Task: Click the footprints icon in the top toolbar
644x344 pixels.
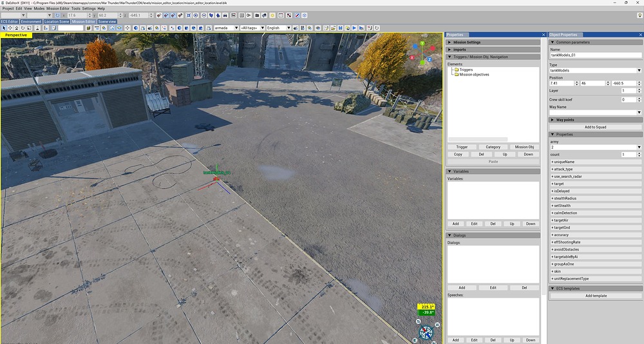Action: [211, 15]
